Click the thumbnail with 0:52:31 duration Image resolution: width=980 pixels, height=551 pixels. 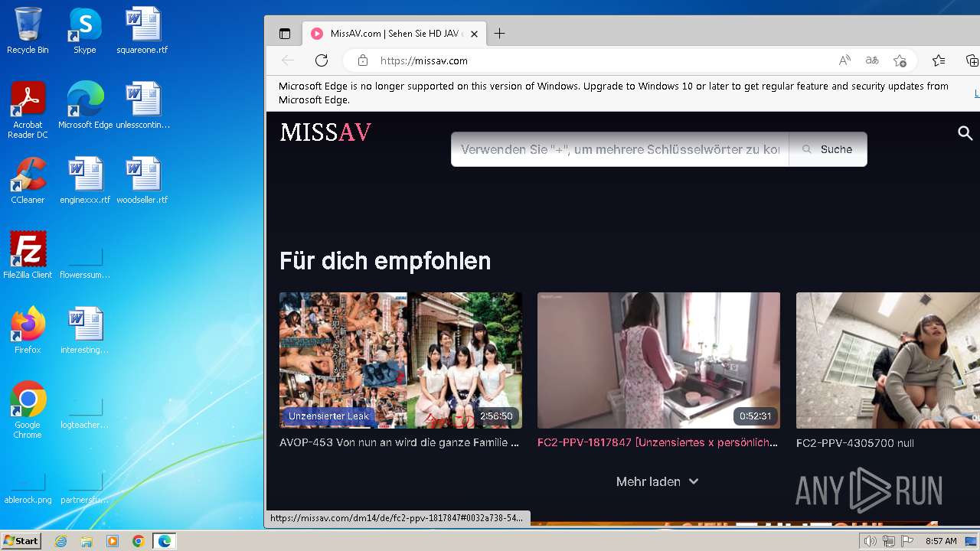click(658, 360)
